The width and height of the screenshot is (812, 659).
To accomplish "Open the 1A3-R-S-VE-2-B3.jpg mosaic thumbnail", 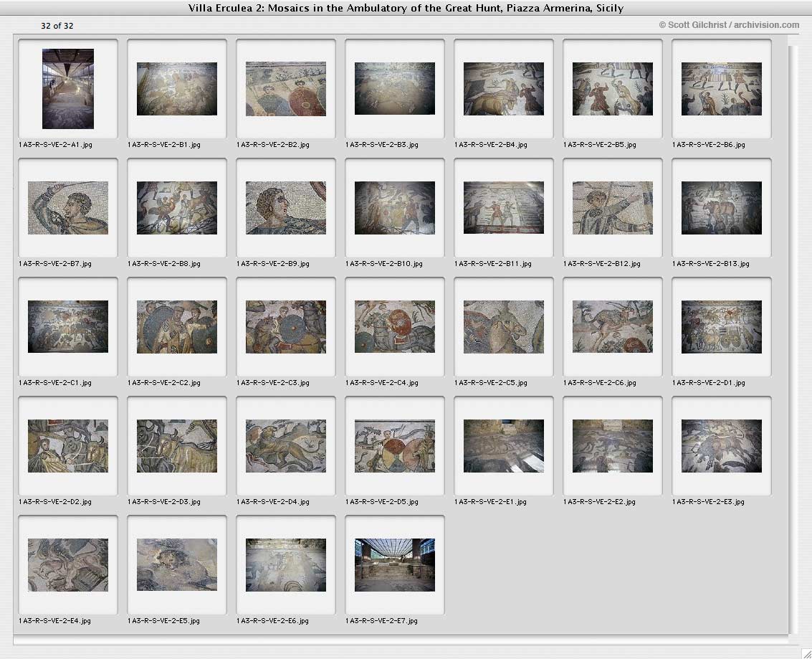I will click(x=395, y=89).
